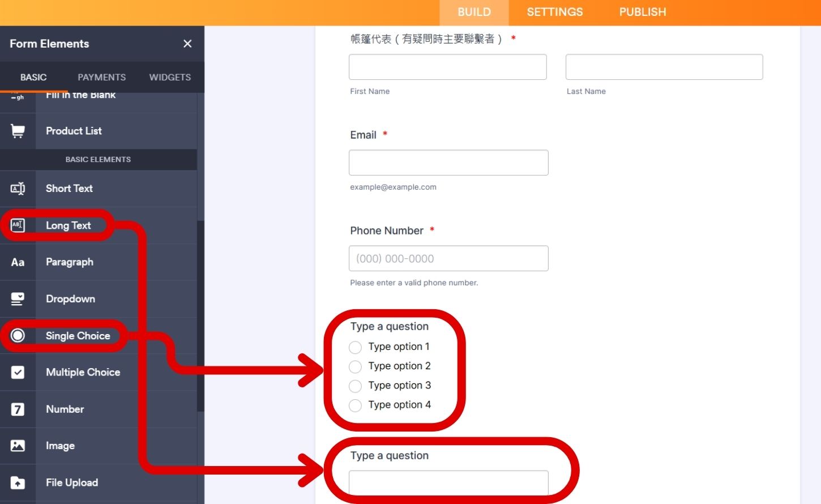Click the Number element icon

(18, 409)
